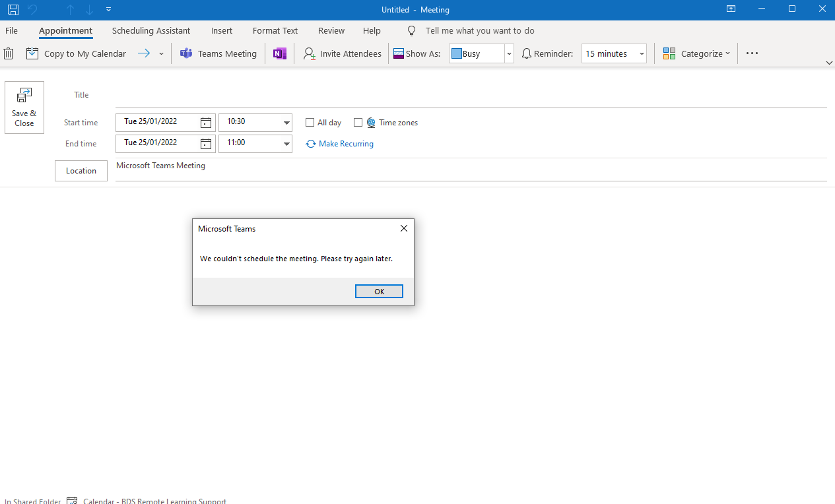Go to next item with down arrow
835x504 pixels.
[x=89, y=10]
